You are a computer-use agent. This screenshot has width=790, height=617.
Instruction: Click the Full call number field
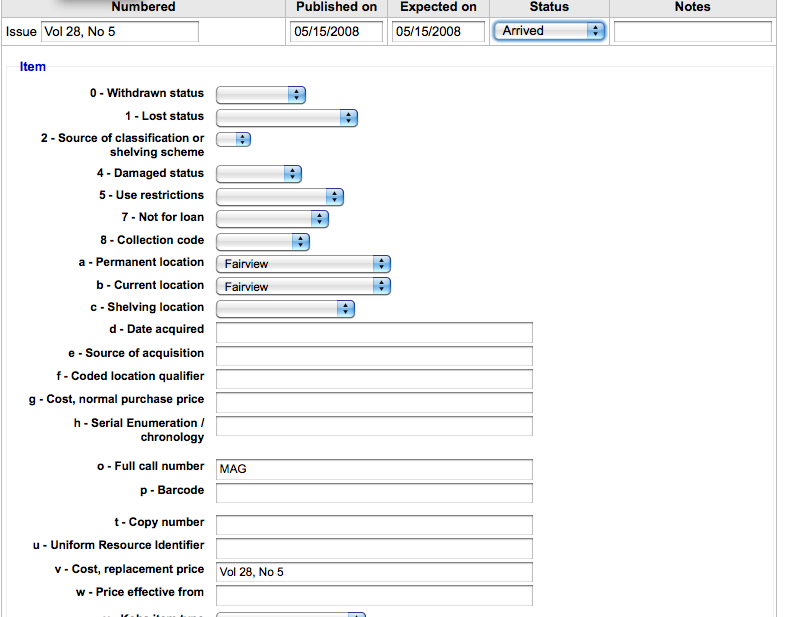tap(374, 470)
